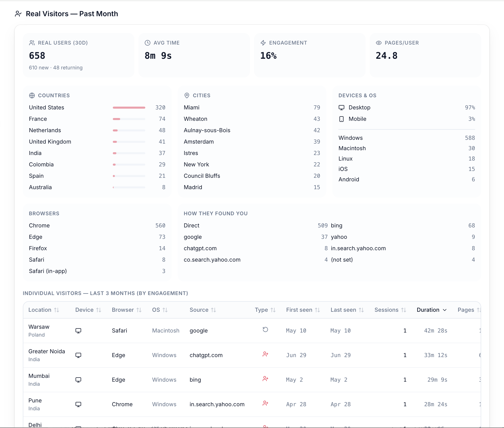Select the 24.8 pages per user value
Screen dimensions: 504x428
(387, 56)
